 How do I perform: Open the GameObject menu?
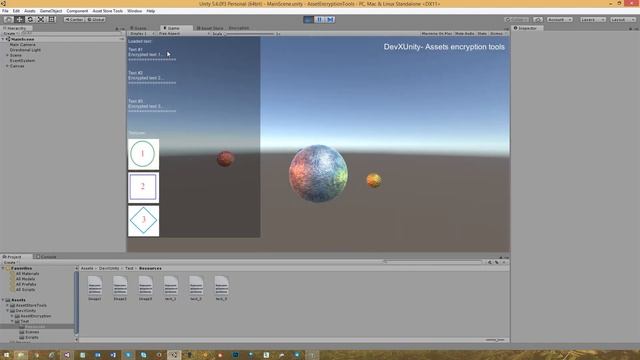(x=51, y=11)
